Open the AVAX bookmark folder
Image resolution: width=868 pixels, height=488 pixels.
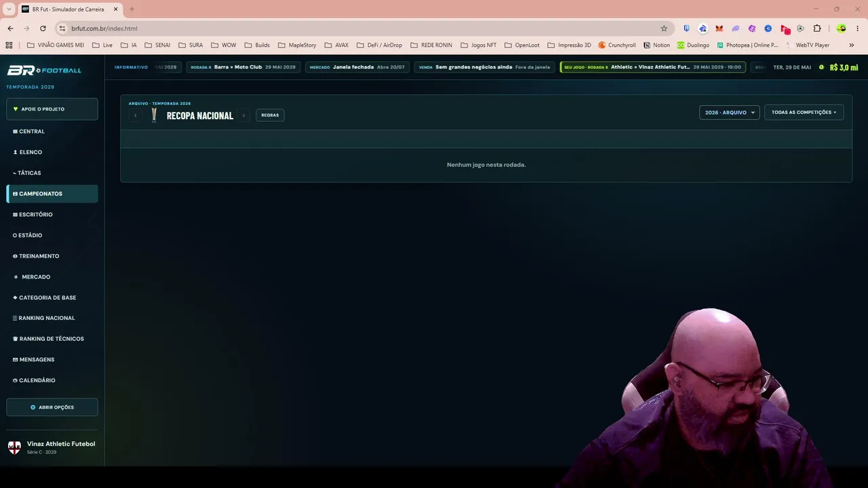click(336, 45)
